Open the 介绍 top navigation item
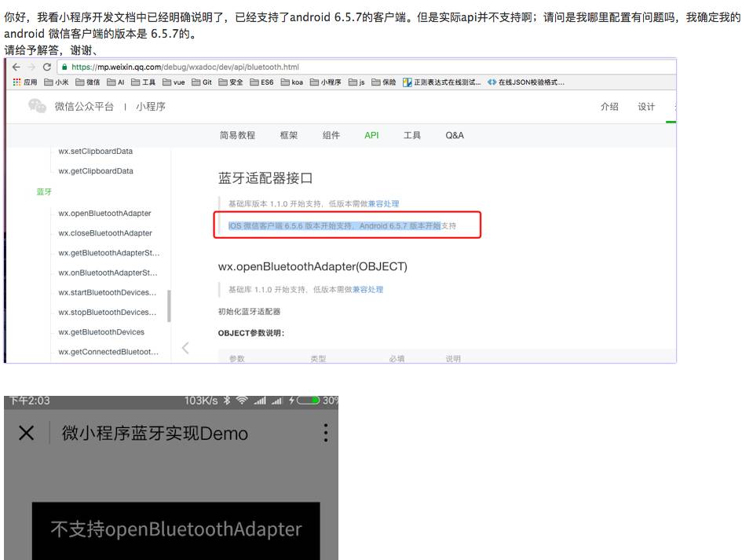The width and height of the screenshot is (753, 560). pyautogui.click(x=609, y=107)
